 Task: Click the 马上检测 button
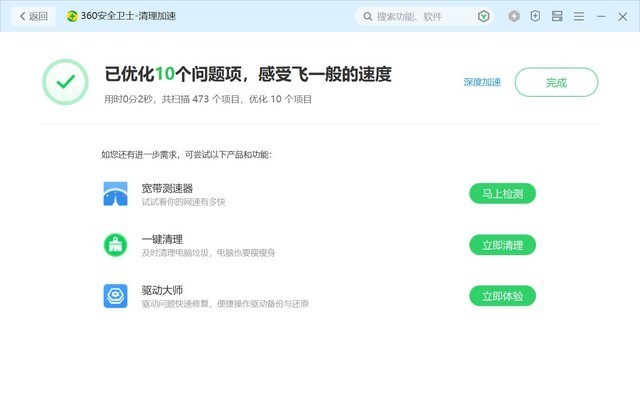click(502, 194)
